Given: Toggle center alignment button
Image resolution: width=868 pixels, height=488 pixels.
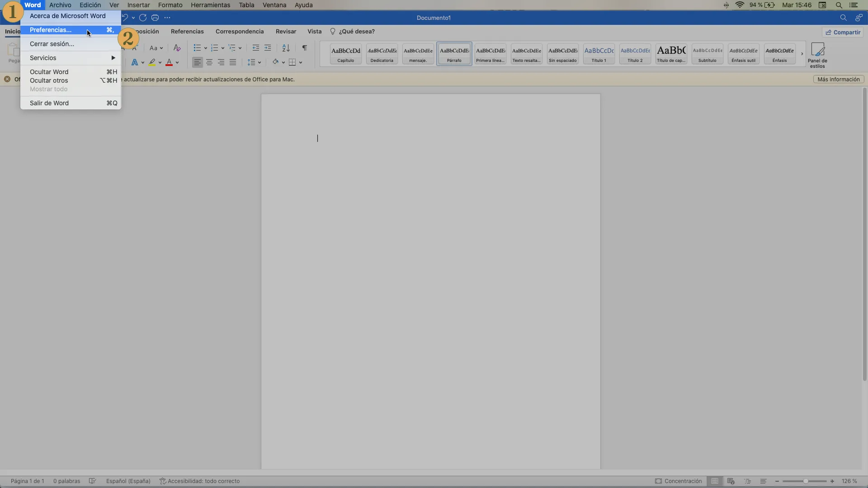Looking at the screenshot, I should click(x=209, y=62).
